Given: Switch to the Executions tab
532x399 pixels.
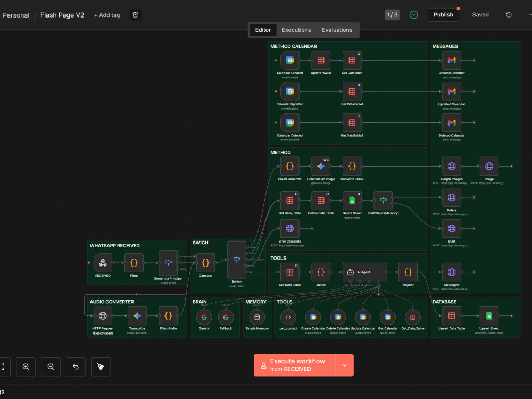Looking at the screenshot, I should click(x=296, y=30).
